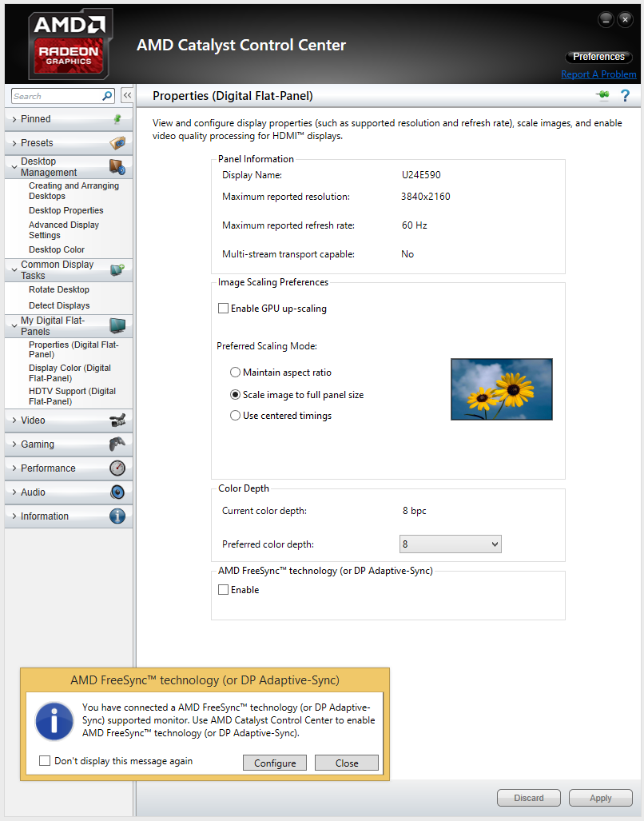Open the help question mark icon
The height and width of the screenshot is (821, 644).
[x=625, y=95]
